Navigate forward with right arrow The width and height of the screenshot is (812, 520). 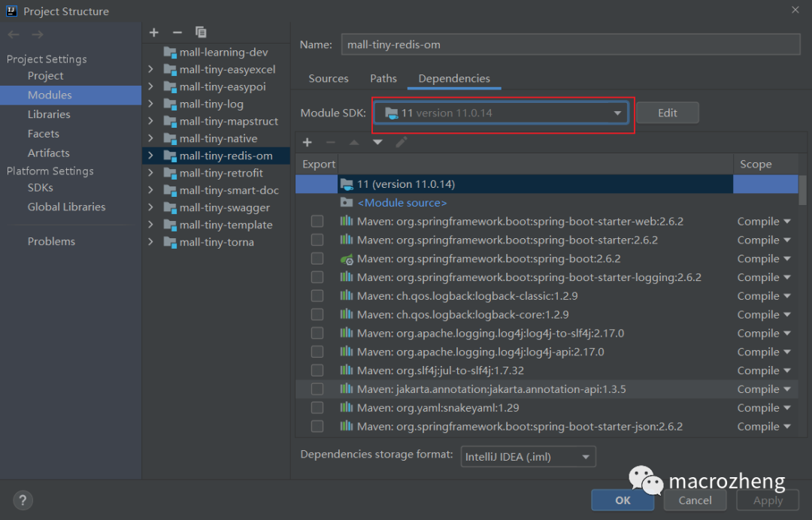pos(38,35)
